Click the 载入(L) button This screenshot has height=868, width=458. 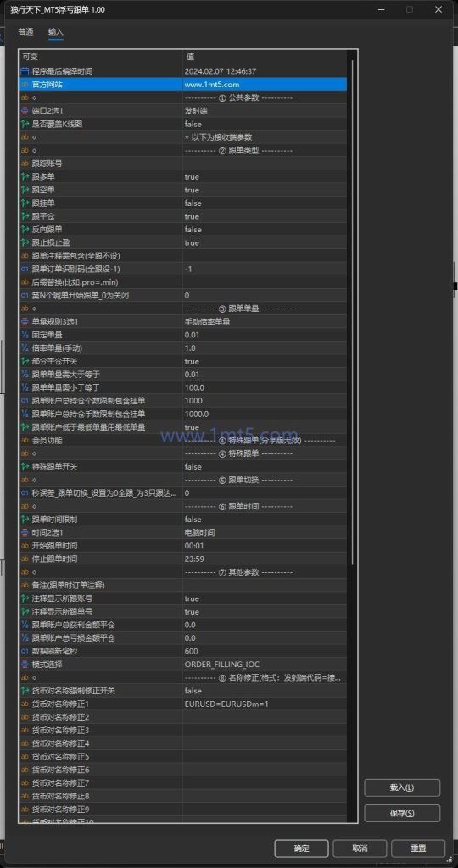tap(402, 787)
